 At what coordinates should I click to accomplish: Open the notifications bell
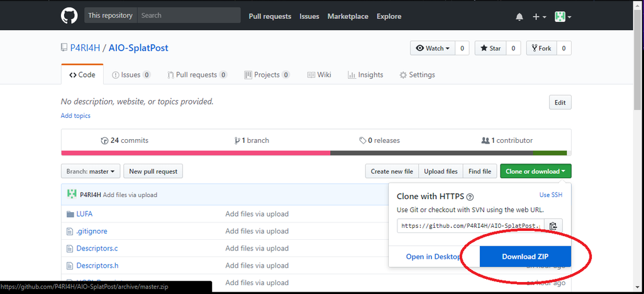(x=519, y=16)
